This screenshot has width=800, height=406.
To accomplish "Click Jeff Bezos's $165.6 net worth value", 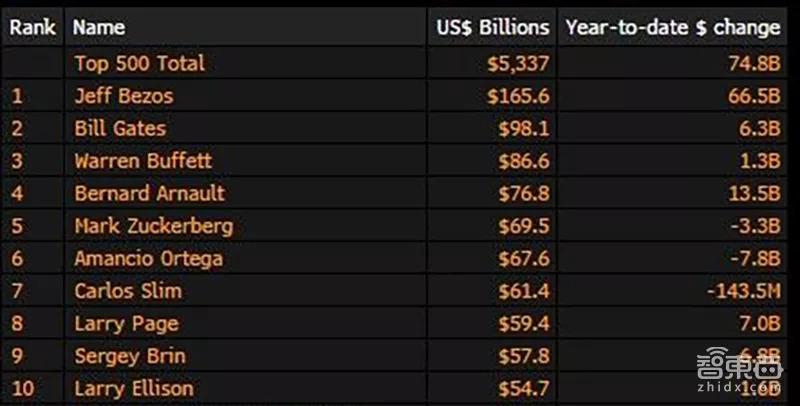I will [x=518, y=96].
